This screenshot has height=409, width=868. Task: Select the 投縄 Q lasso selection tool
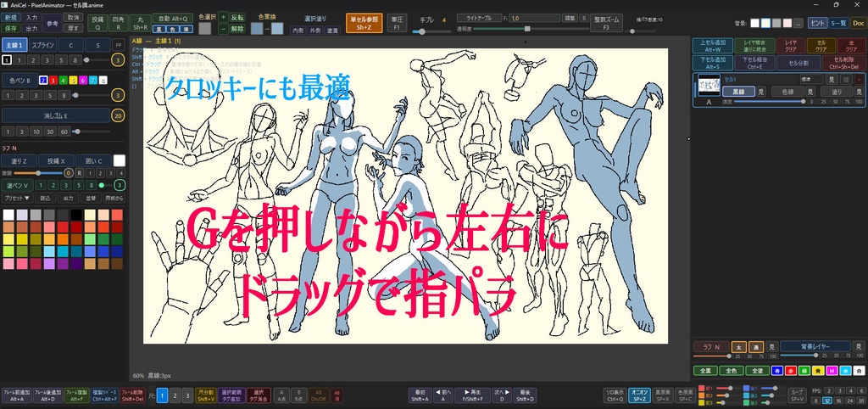(97, 23)
